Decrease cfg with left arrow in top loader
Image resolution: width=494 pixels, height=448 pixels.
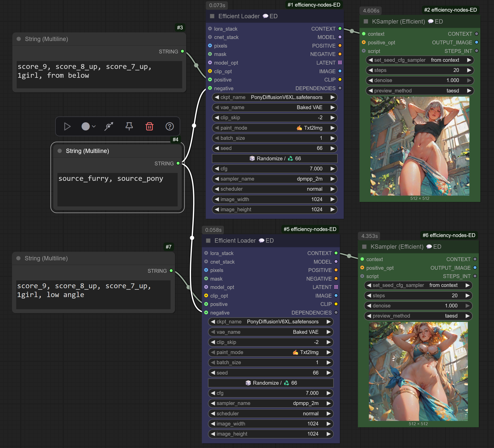[x=217, y=169]
